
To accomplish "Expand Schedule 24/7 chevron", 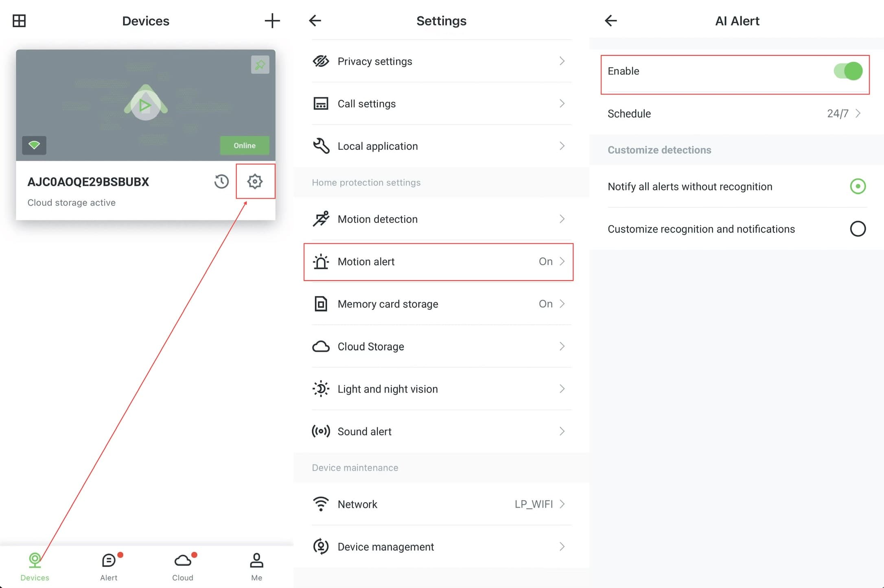I will click(x=858, y=114).
